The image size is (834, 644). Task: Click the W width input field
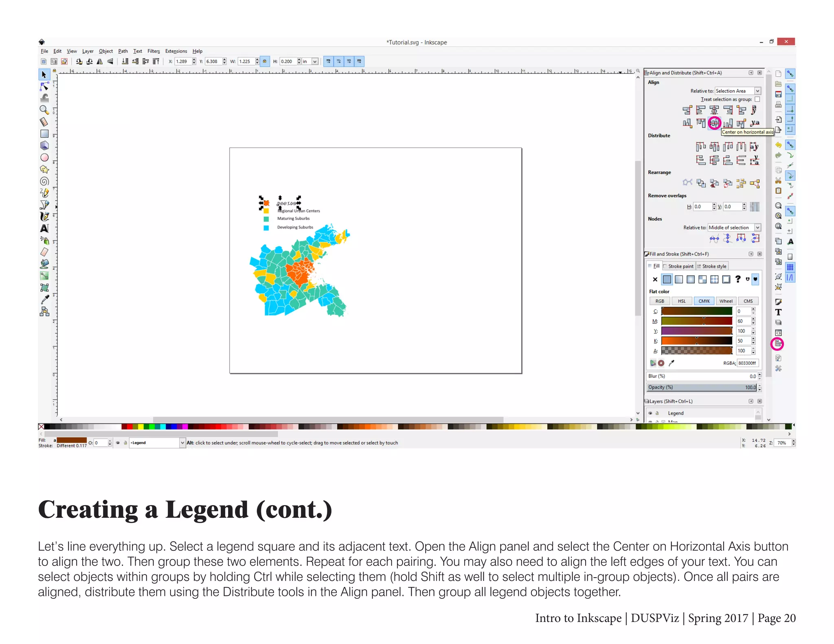click(x=246, y=61)
